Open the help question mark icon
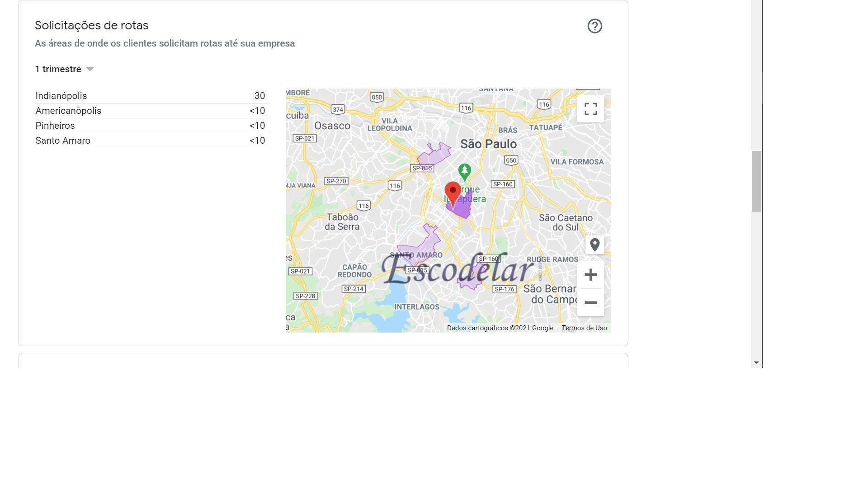 594,26
